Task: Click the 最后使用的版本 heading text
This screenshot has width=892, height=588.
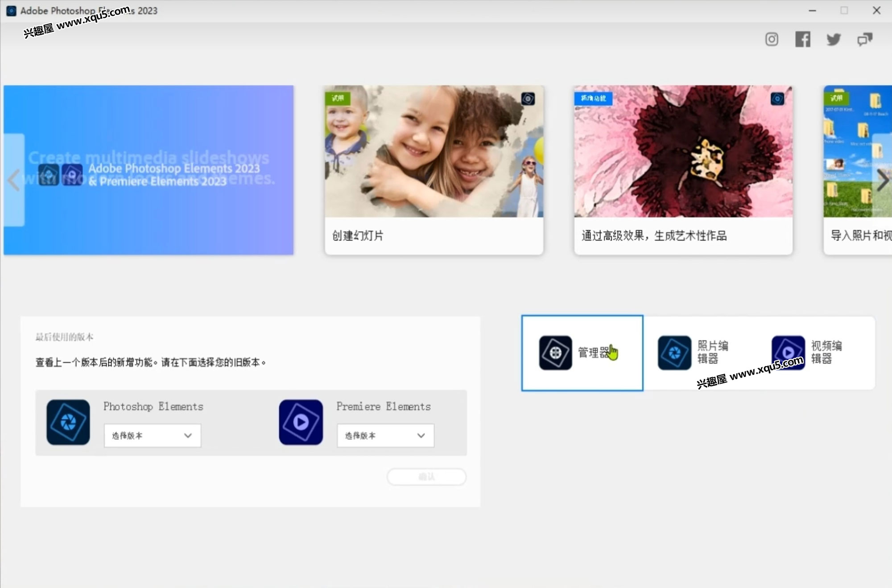Action: [65, 337]
